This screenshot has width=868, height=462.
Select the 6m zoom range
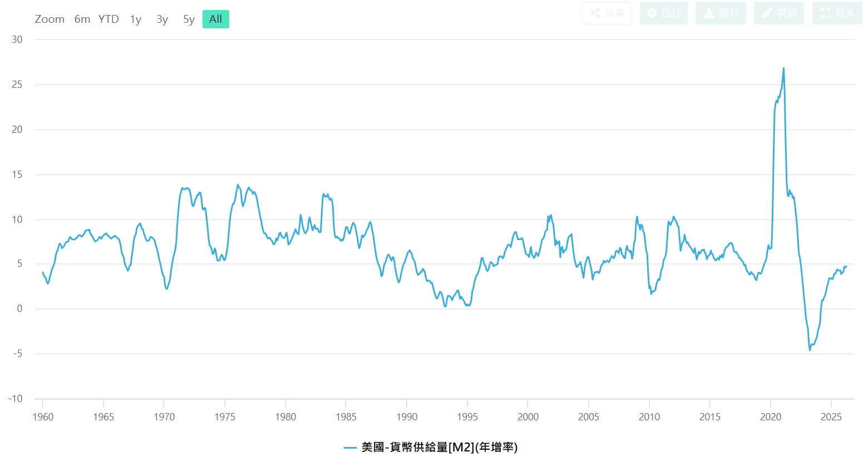(x=82, y=19)
